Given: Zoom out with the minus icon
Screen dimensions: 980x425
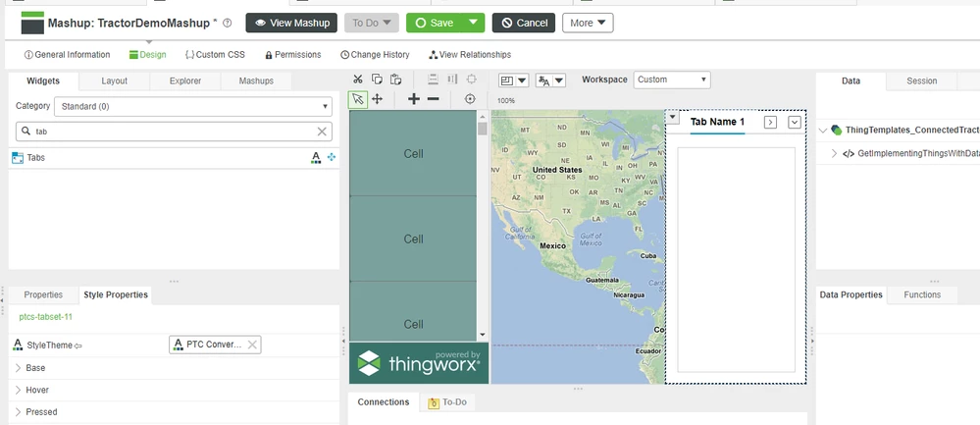Looking at the screenshot, I should pos(434,99).
